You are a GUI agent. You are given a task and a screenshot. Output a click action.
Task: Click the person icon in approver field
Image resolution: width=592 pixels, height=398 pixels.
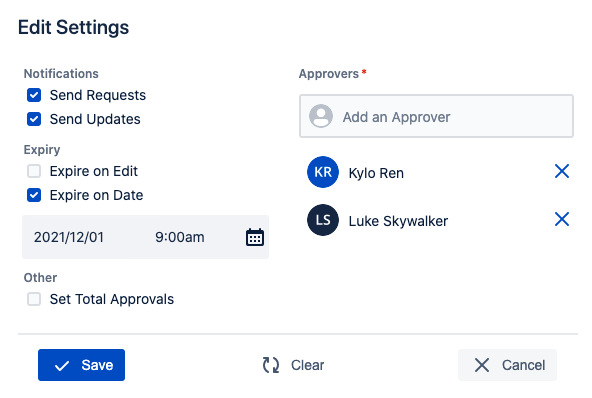point(321,116)
